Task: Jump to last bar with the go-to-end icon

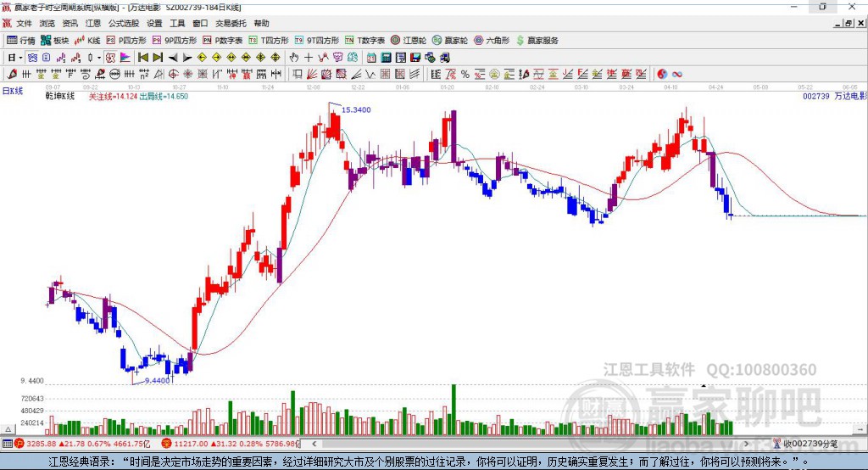Action: (158, 58)
